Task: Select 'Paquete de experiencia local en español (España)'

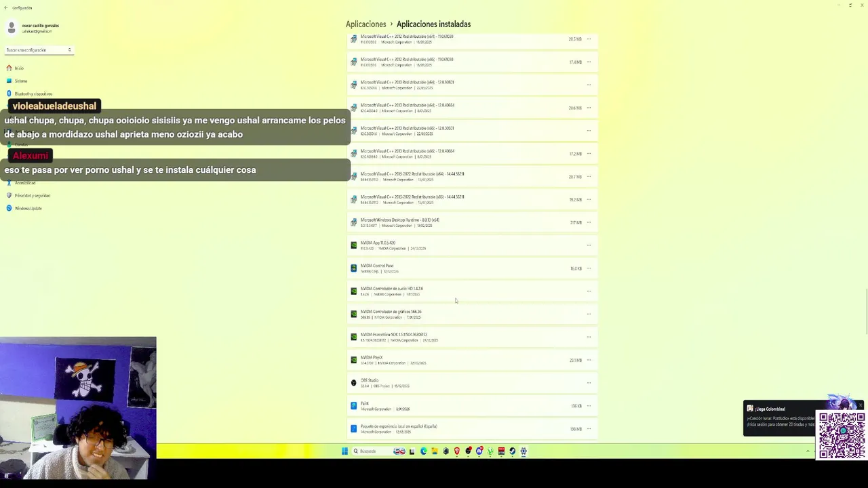Action: (399, 426)
